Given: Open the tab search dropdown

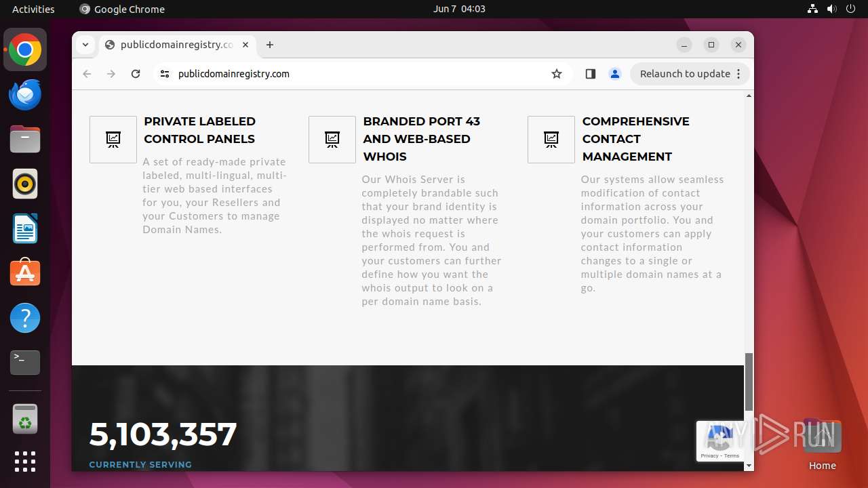Looking at the screenshot, I should pyautogui.click(x=85, y=45).
